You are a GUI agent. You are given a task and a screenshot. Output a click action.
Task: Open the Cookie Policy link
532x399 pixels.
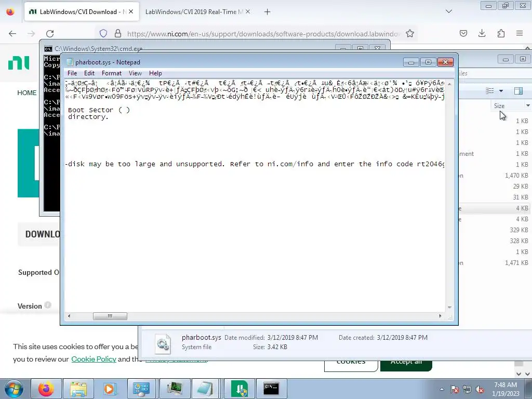click(94, 359)
